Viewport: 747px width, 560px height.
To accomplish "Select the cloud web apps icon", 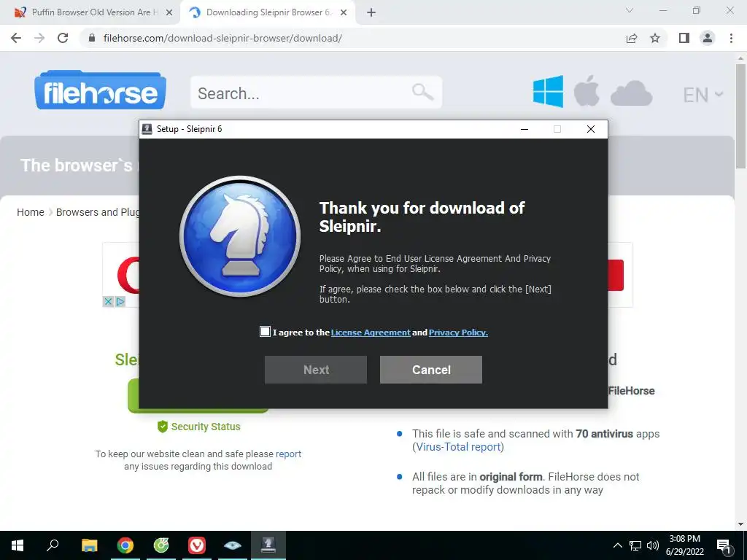I will coord(631,93).
